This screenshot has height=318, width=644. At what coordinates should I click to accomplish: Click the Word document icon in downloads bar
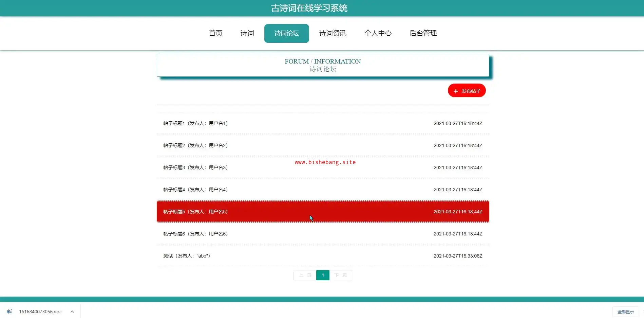(10, 312)
